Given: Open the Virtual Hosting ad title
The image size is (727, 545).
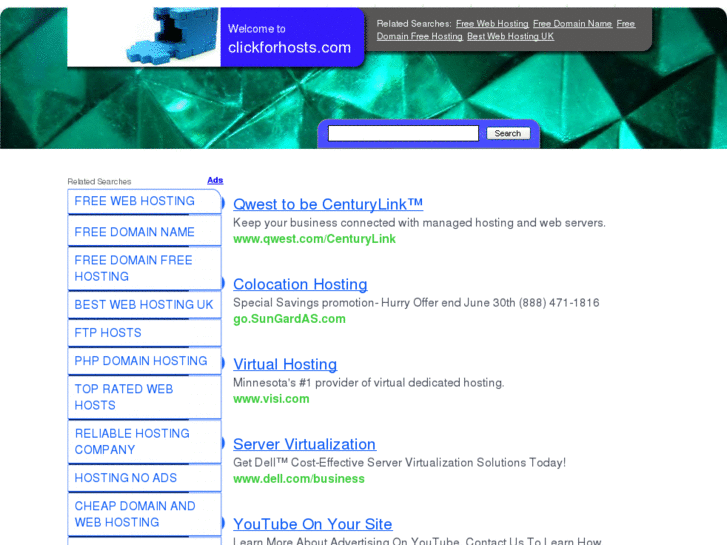Looking at the screenshot, I should 285,364.
